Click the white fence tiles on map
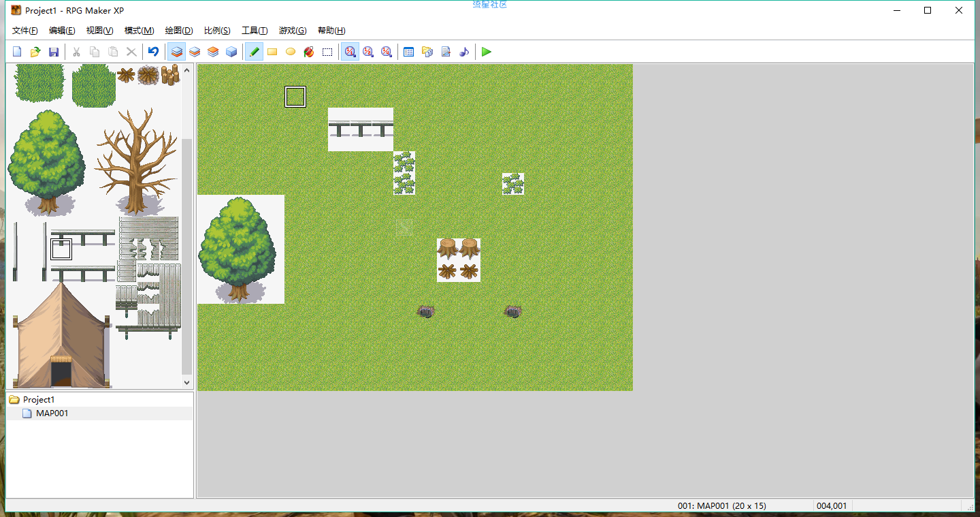Image resolution: width=980 pixels, height=517 pixels. [x=361, y=129]
